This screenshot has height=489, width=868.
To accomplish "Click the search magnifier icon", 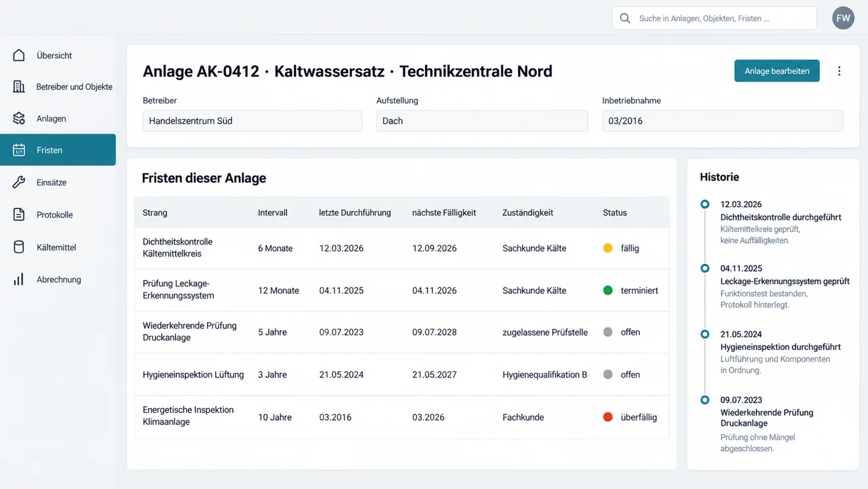I will tap(625, 19).
